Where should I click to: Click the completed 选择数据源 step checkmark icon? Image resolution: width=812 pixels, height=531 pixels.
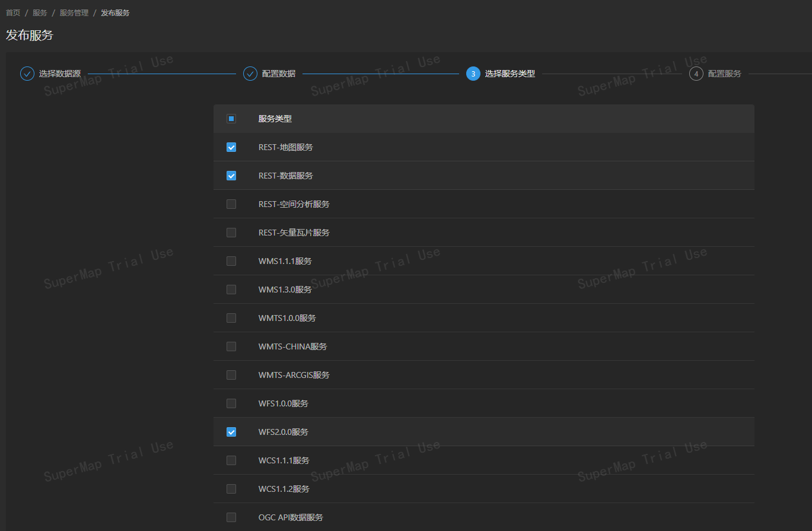click(27, 74)
